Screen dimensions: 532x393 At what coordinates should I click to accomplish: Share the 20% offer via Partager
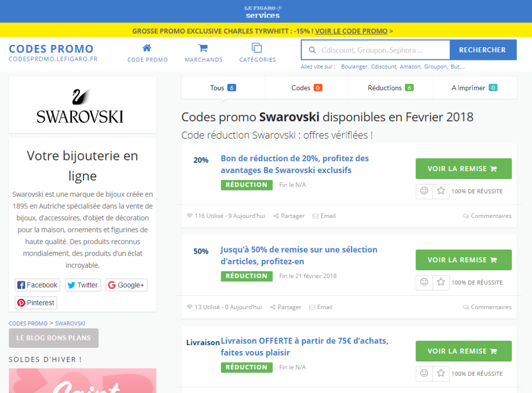click(289, 216)
